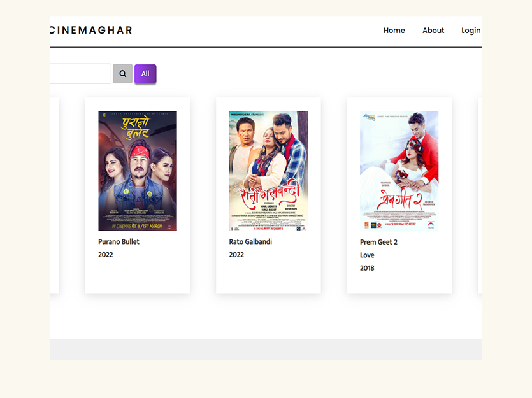Screen dimensions: 532x398
Task: Open the Purano Bullet poster thumbnail
Action: click(x=138, y=171)
